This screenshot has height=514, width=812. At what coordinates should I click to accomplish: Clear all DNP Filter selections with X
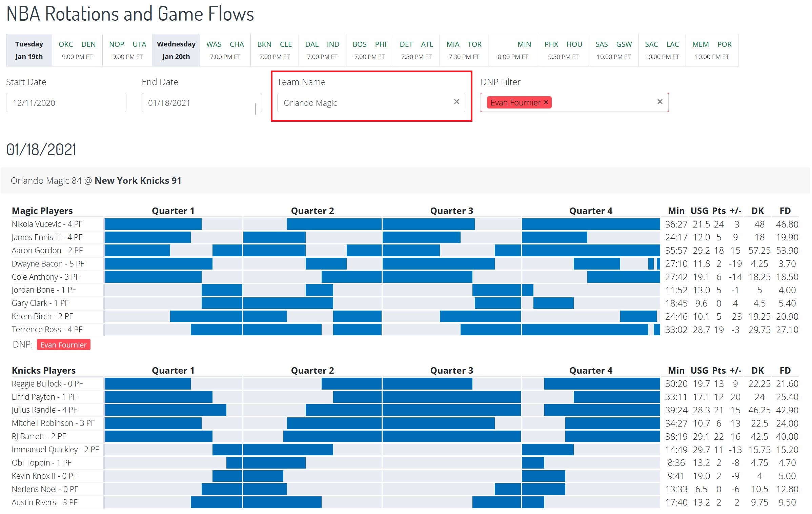pos(659,102)
